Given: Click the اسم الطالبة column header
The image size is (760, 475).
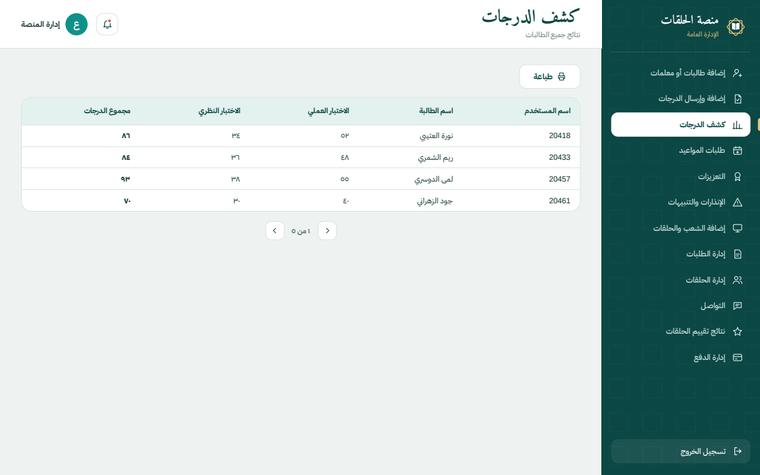Looking at the screenshot, I should [436, 111].
